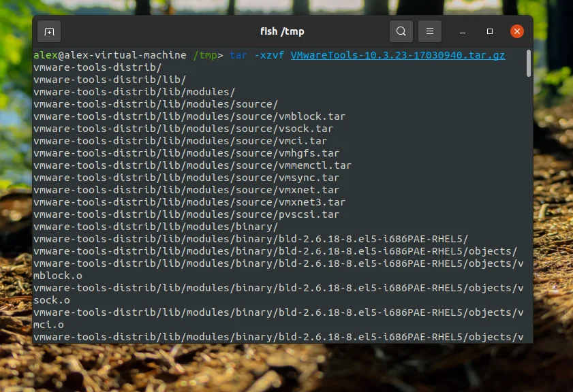Screen dimensions: 573x392
Task: Click the line ending in 'vmxnet.tar'
Action: 187,190
